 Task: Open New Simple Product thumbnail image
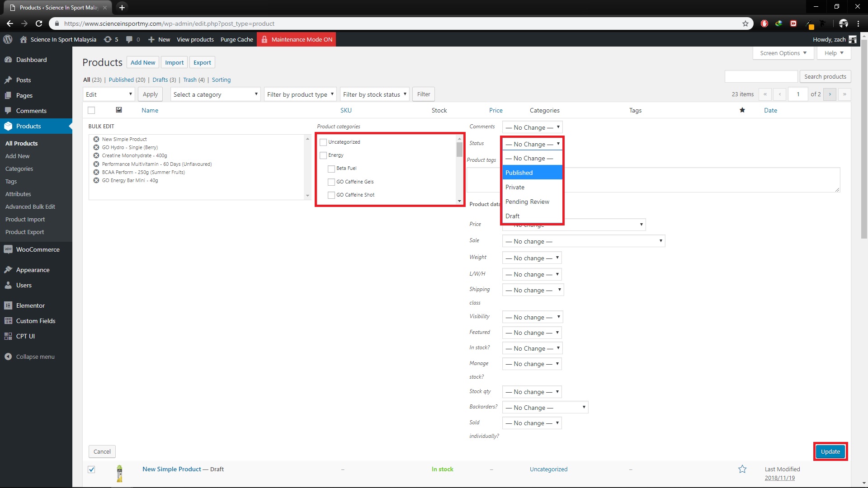(x=119, y=474)
